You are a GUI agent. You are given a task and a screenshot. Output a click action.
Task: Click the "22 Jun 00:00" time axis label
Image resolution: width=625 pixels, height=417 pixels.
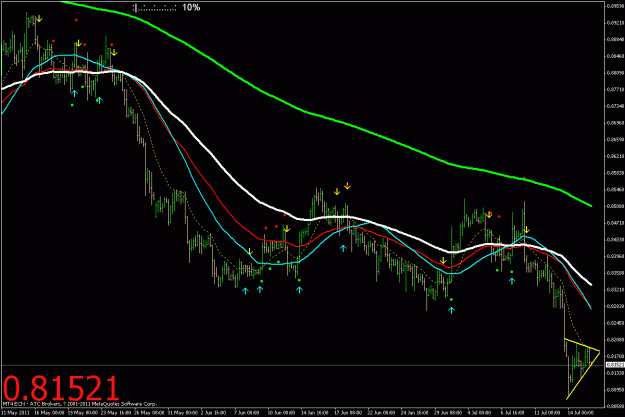tap(380, 413)
